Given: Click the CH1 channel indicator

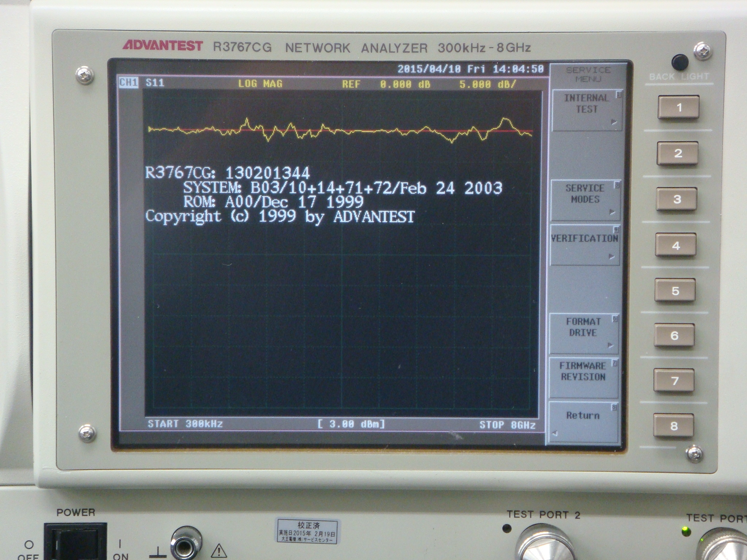Looking at the screenshot, I should click(x=128, y=83).
